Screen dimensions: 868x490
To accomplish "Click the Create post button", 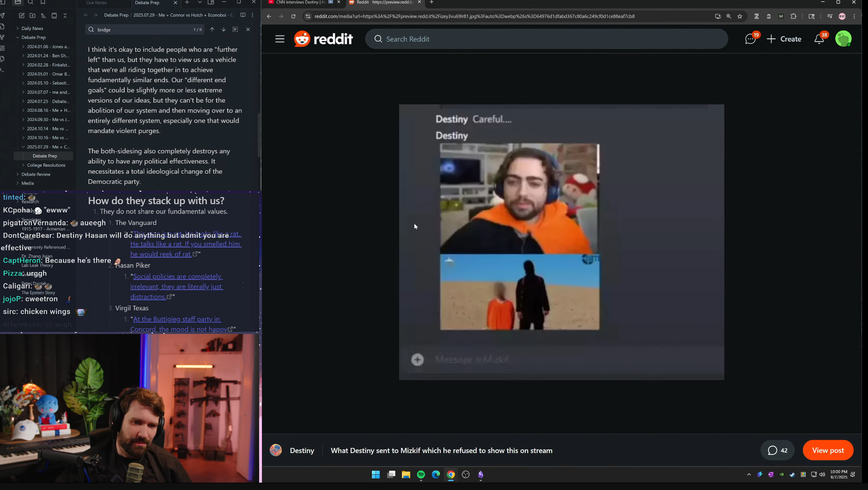I will [x=784, y=39].
